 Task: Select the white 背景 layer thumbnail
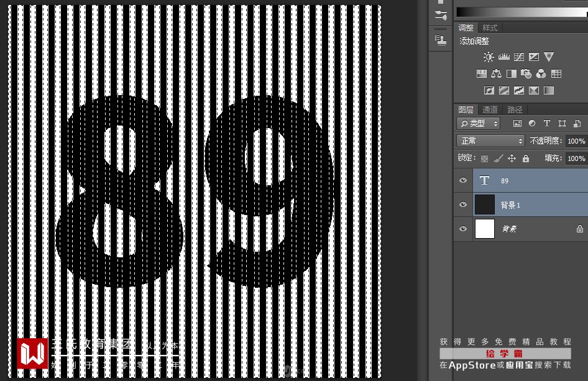click(x=485, y=228)
